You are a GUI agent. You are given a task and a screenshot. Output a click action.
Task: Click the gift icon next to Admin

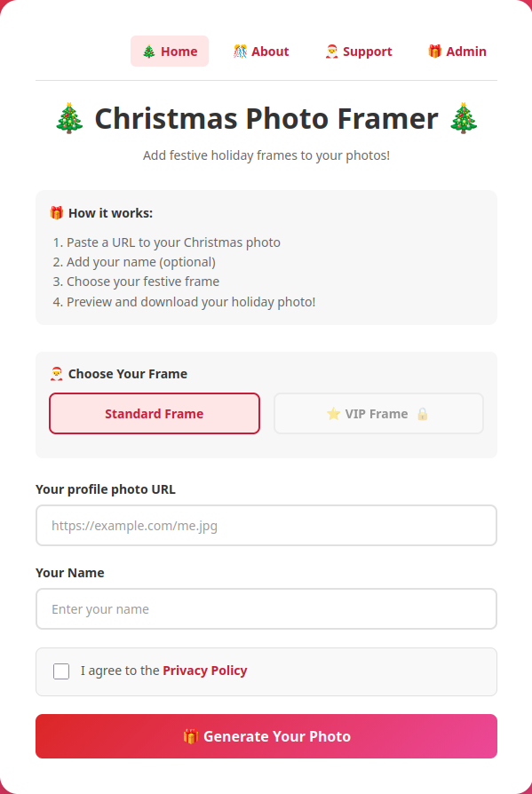pos(435,52)
